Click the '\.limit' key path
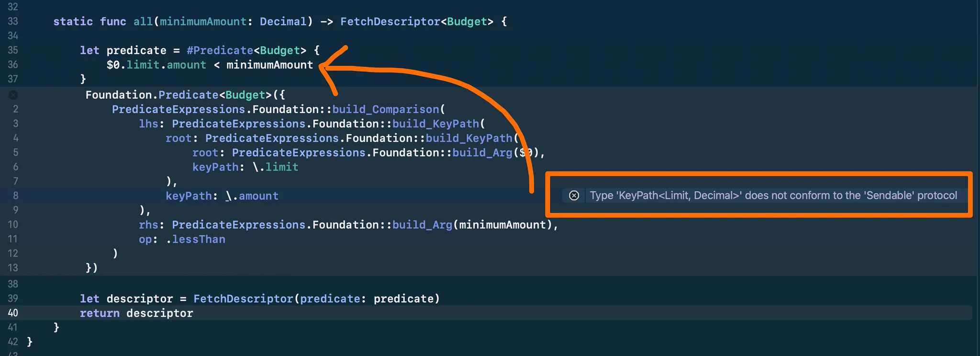This screenshot has width=980, height=356. pos(276,167)
